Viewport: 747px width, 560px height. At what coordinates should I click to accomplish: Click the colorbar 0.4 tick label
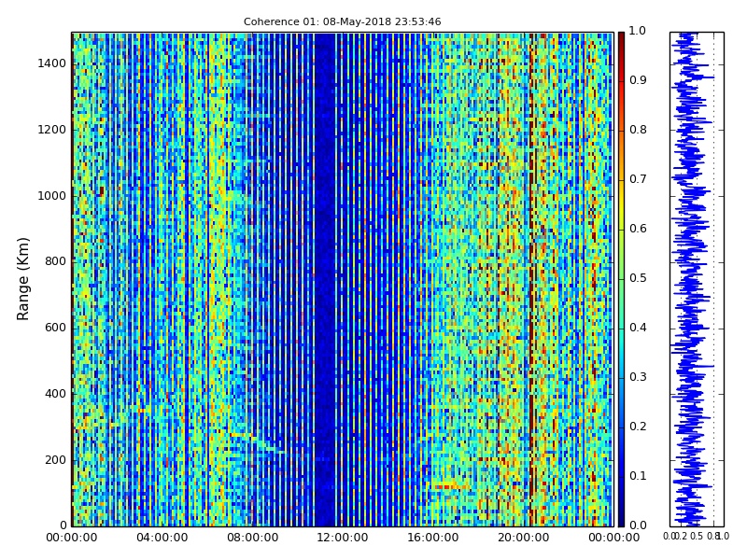point(638,328)
